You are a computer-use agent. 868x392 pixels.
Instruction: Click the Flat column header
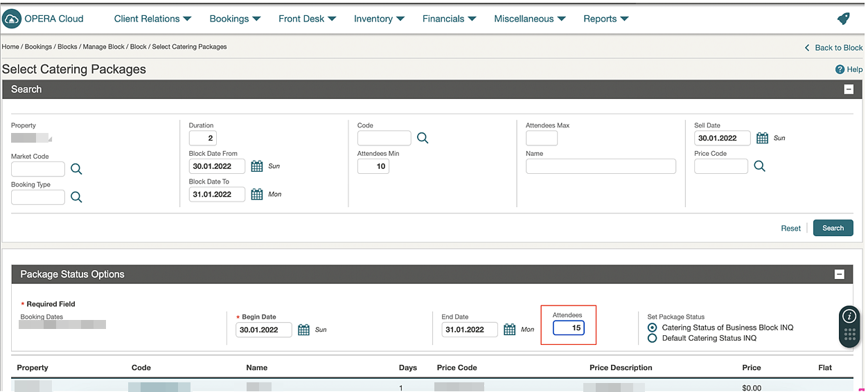tap(825, 368)
